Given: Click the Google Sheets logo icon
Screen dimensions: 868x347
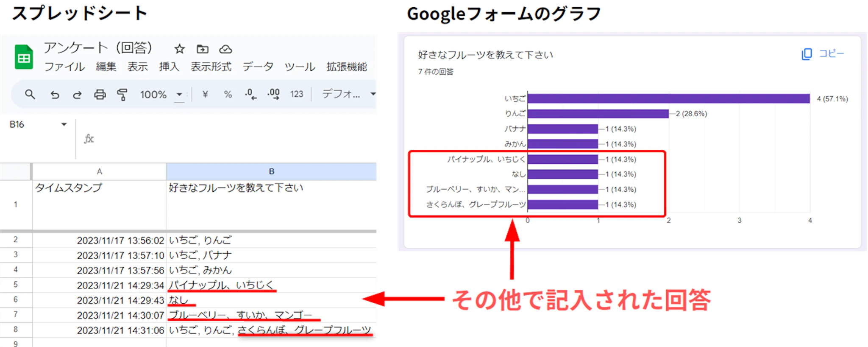Looking at the screenshot, I should point(24,57).
